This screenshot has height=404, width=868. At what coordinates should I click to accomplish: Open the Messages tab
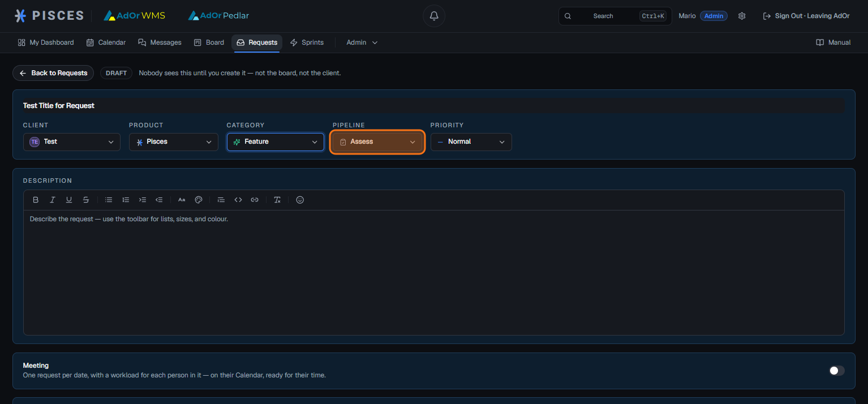160,42
